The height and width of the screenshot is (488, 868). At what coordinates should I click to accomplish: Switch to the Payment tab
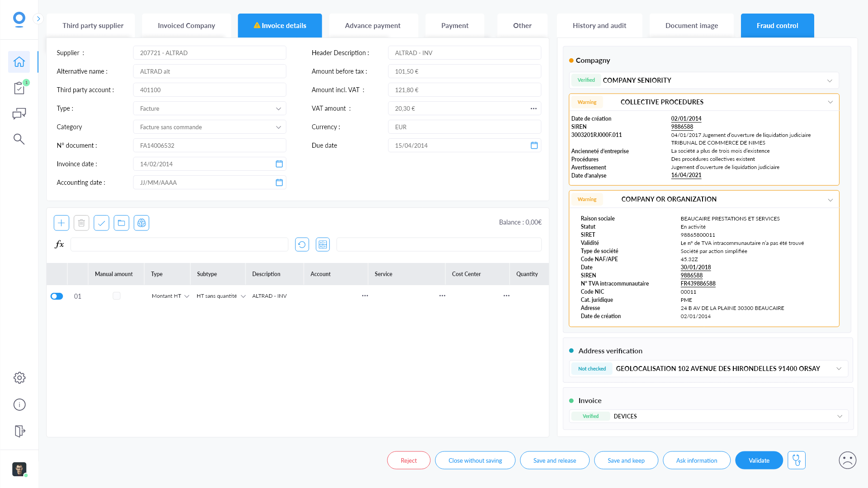click(x=454, y=26)
